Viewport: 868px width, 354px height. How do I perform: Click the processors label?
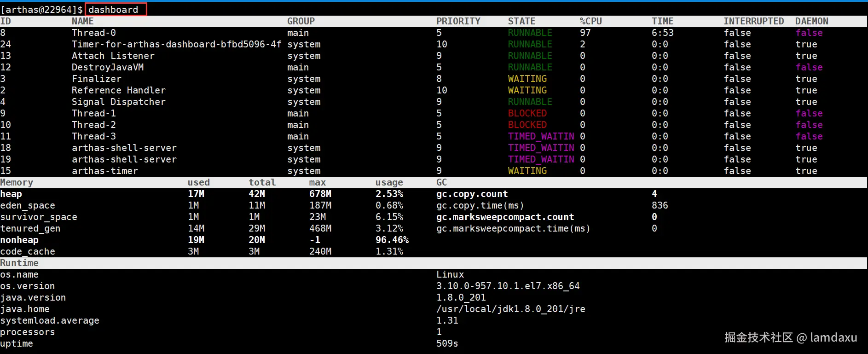pyautogui.click(x=28, y=332)
